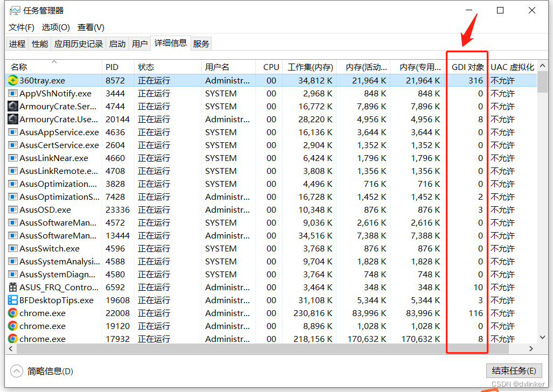
Task: Click the AsusSystemDiagn... icon
Action: (13, 274)
